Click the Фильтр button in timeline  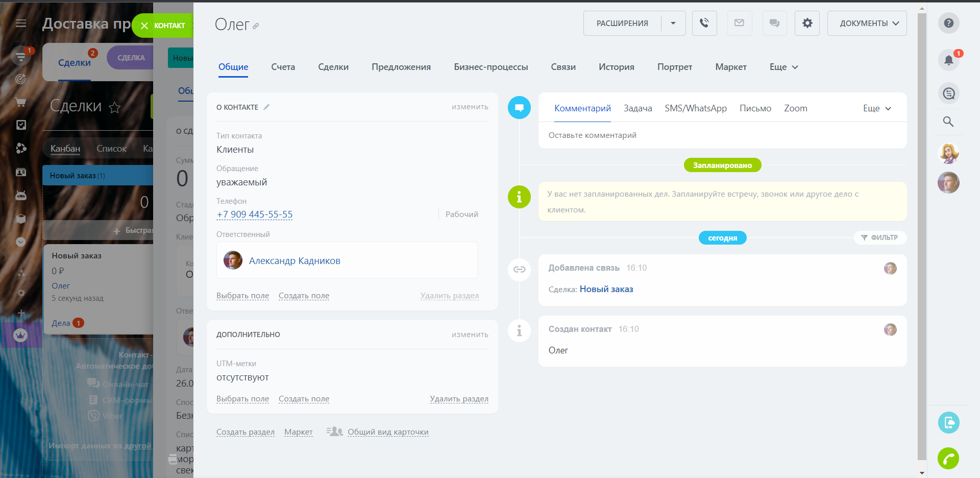[879, 237]
